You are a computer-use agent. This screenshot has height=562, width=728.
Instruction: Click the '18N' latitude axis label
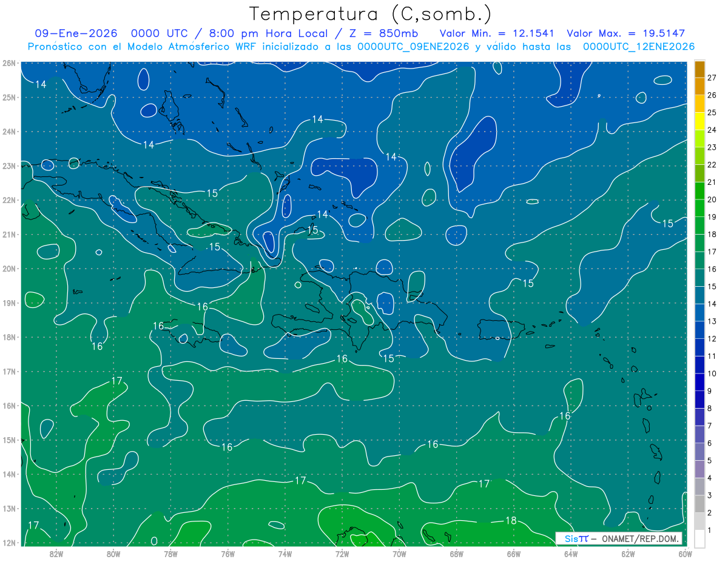(x=8, y=337)
